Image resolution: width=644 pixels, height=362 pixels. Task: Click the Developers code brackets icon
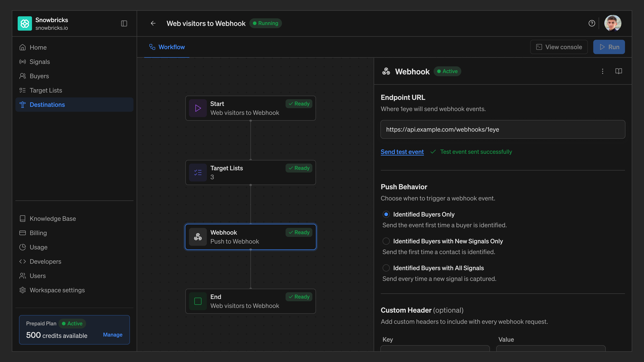tap(22, 262)
